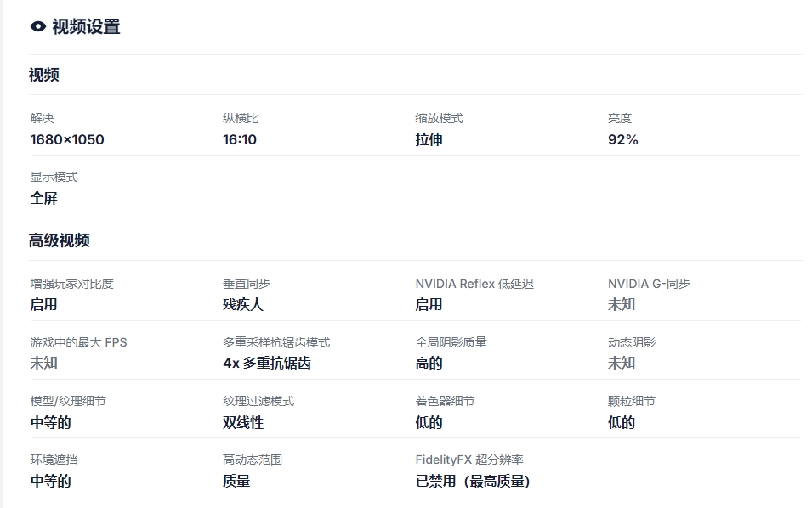Image resolution: width=812 pixels, height=508 pixels.
Task: Click the 高级视频 subsection heading
Action: click(x=59, y=240)
